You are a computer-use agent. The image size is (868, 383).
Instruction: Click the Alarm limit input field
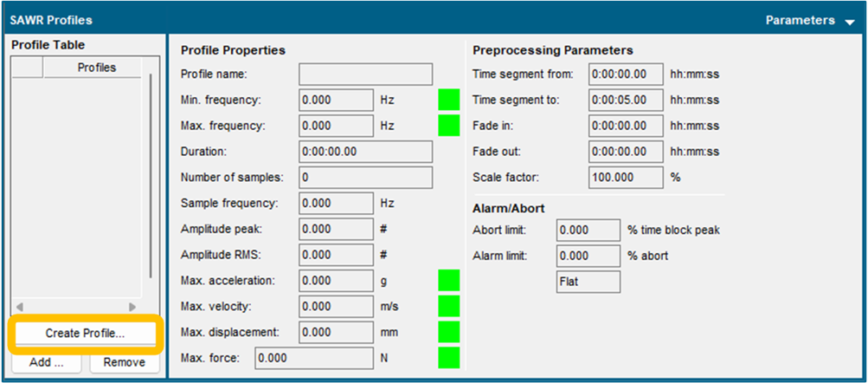pyautogui.click(x=588, y=256)
